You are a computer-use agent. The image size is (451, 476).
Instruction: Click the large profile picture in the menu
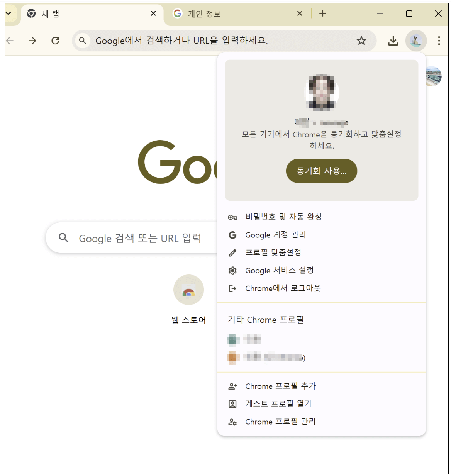[321, 93]
